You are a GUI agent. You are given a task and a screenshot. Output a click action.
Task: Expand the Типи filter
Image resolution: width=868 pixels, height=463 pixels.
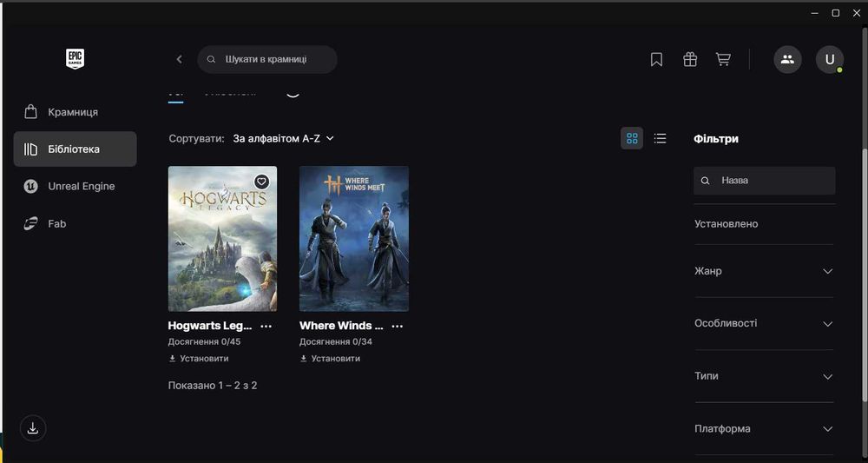764,376
